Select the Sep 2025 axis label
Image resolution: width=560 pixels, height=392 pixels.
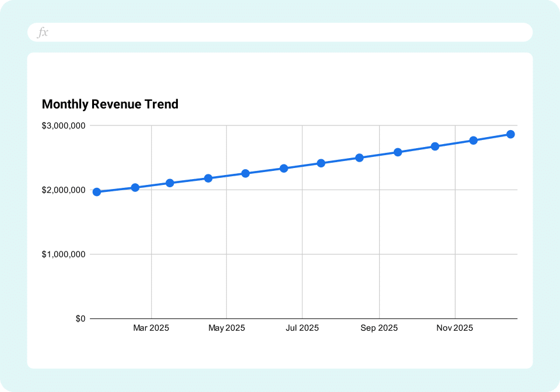(378, 328)
